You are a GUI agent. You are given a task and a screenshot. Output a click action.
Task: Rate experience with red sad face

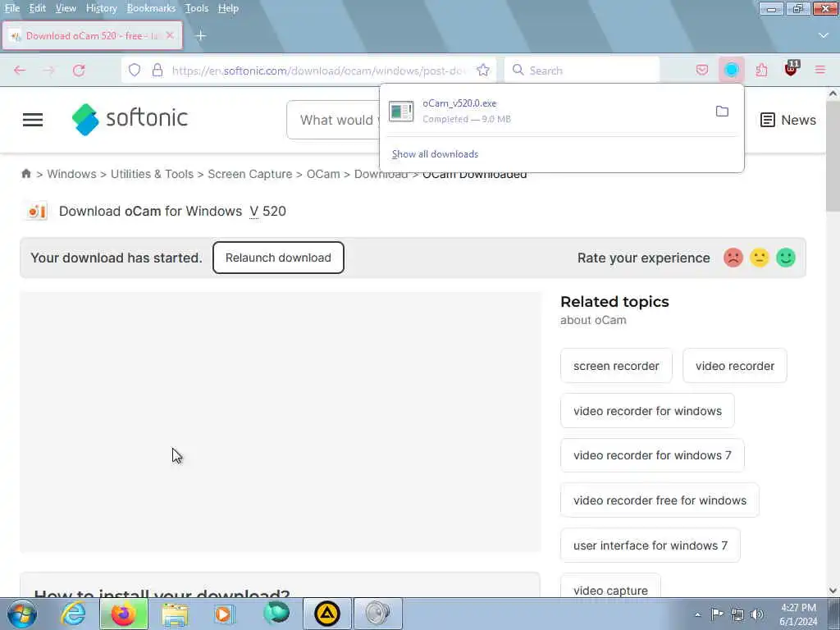(x=733, y=258)
